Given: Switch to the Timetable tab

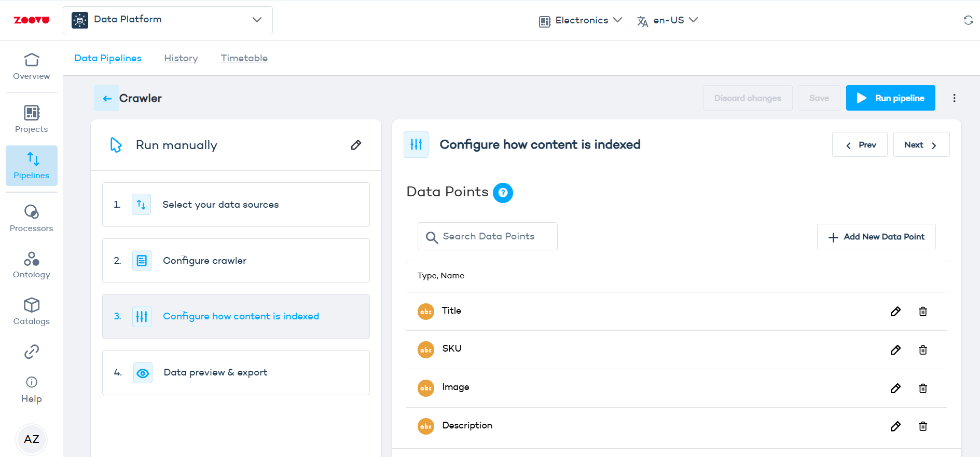Looking at the screenshot, I should [x=244, y=58].
